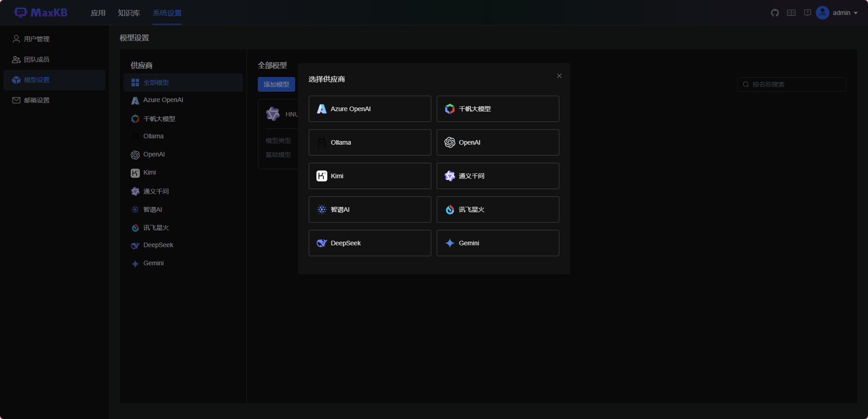The width and height of the screenshot is (868, 419).
Task: Select OpenAI card in provider dialog
Action: pos(498,142)
